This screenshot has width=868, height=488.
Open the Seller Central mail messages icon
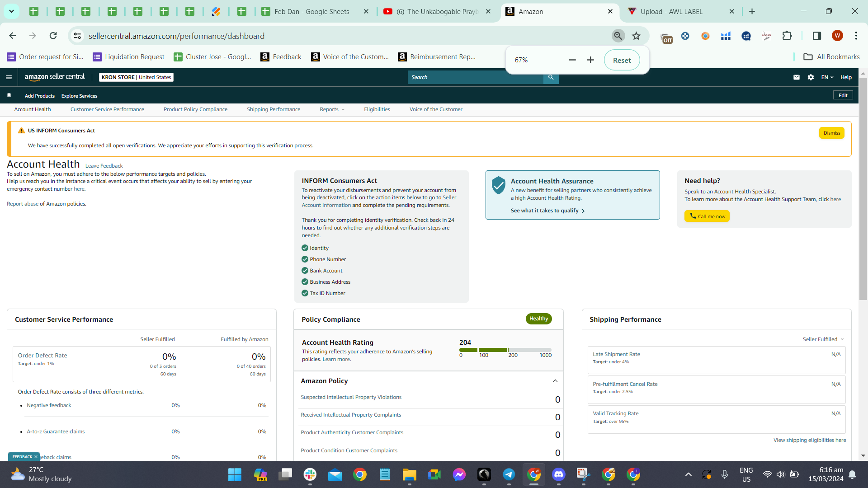point(797,77)
